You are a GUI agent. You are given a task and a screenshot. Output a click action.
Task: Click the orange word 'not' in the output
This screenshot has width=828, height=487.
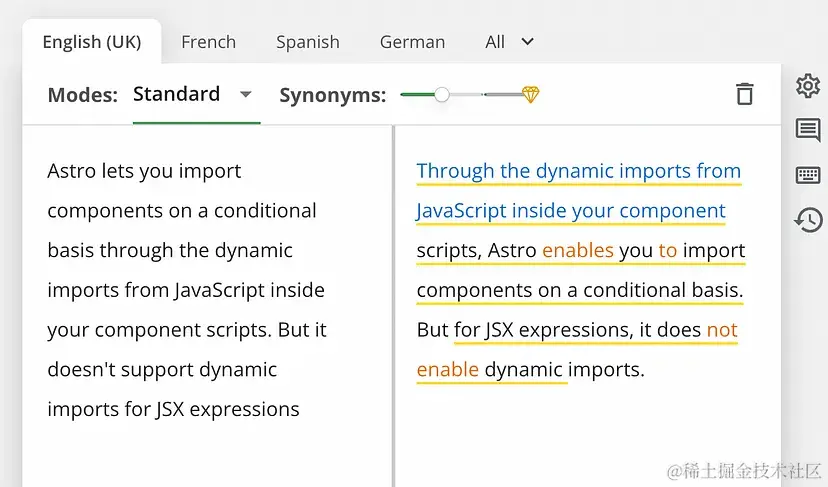pyautogui.click(x=721, y=330)
